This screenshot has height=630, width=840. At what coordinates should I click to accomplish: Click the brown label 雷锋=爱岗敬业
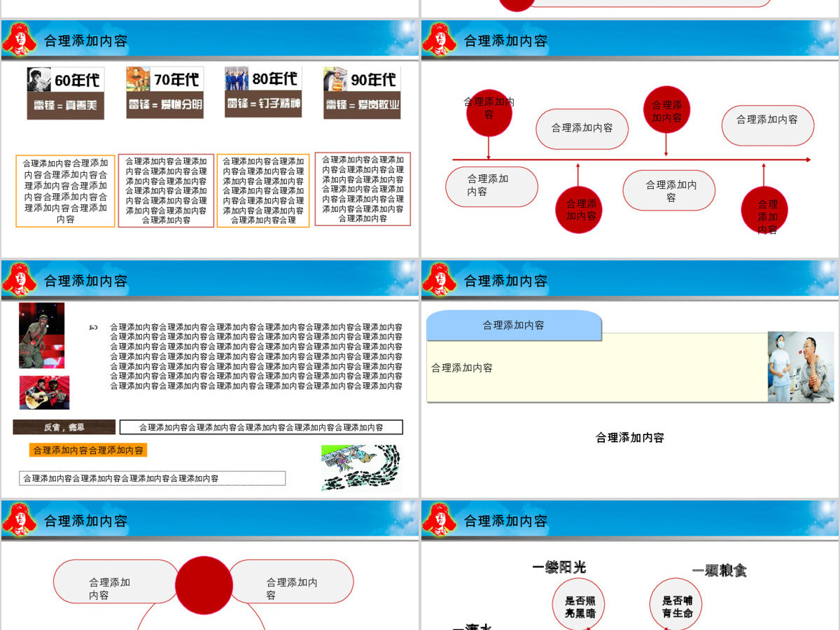(x=362, y=105)
